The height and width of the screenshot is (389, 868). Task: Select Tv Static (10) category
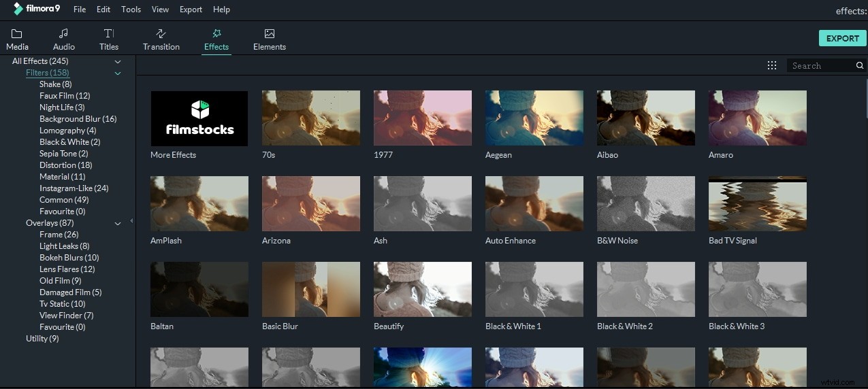62,304
